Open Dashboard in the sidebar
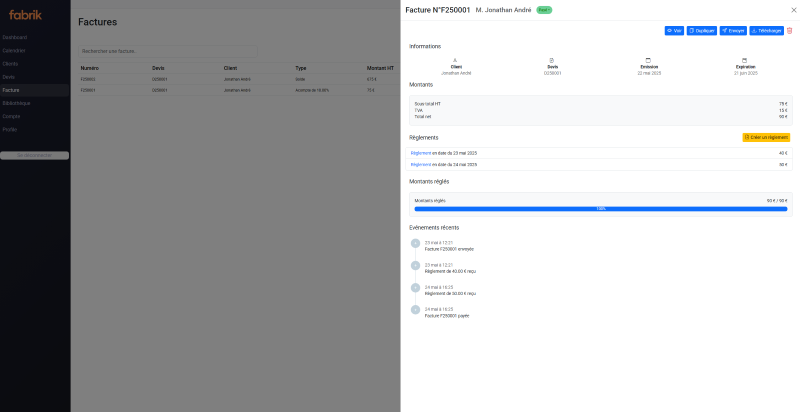This screenshot has width=800, height=412. pyautogui.click(x=15, y=38)
